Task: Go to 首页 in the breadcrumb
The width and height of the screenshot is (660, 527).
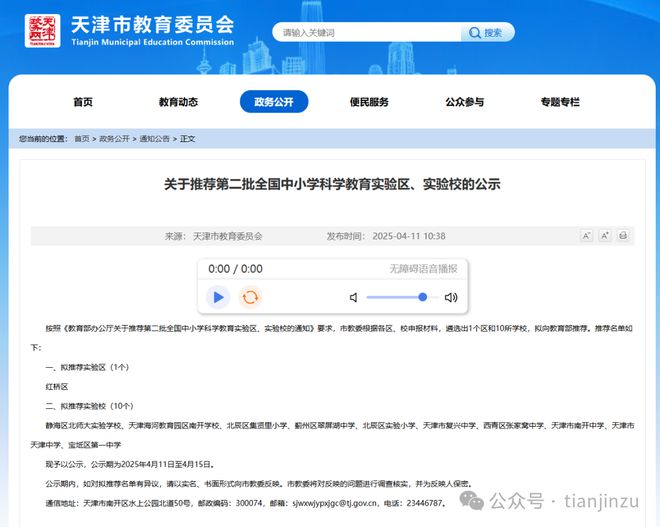Action: click(x=82, y=138)
